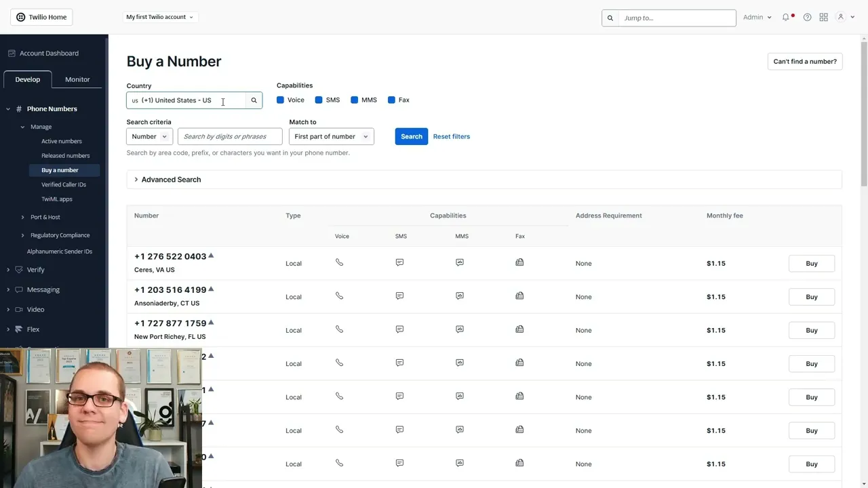This screenshot has width=868, height=488.
Task: Open the Match to dropdown
Action: [x=331, y=136]
